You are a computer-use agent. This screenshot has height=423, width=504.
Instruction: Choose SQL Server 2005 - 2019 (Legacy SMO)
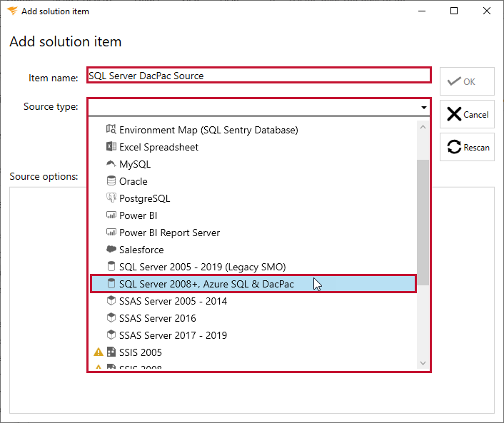[253, 267]
